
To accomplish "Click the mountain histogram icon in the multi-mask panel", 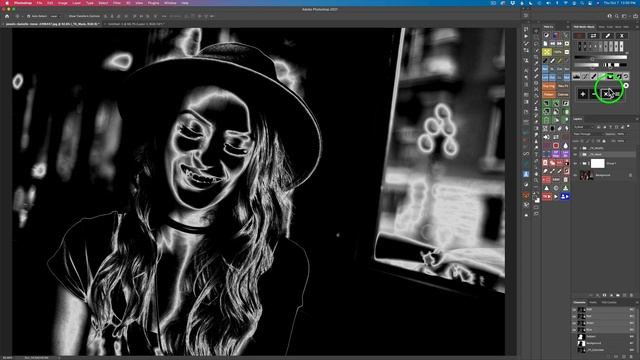I will click(576, 76).
